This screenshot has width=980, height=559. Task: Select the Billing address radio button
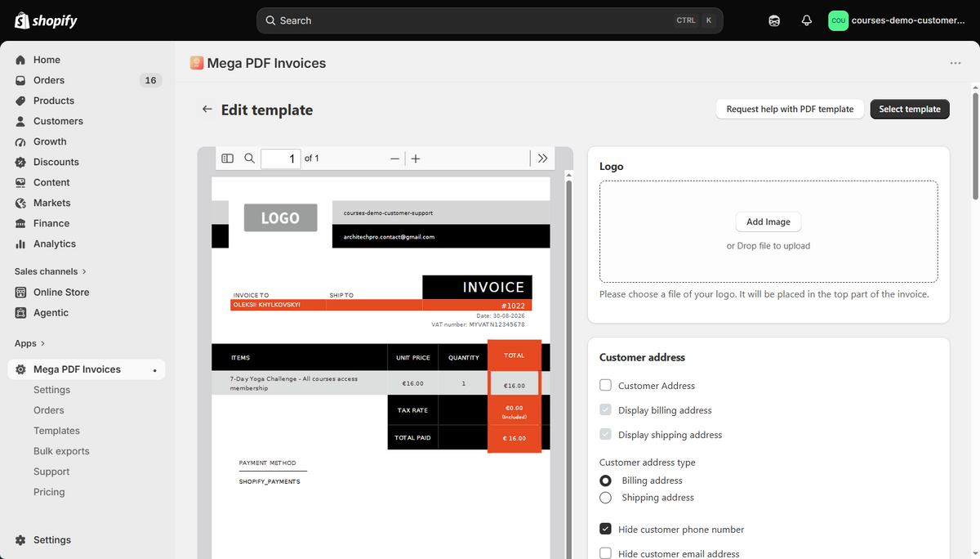pos(605,481)
